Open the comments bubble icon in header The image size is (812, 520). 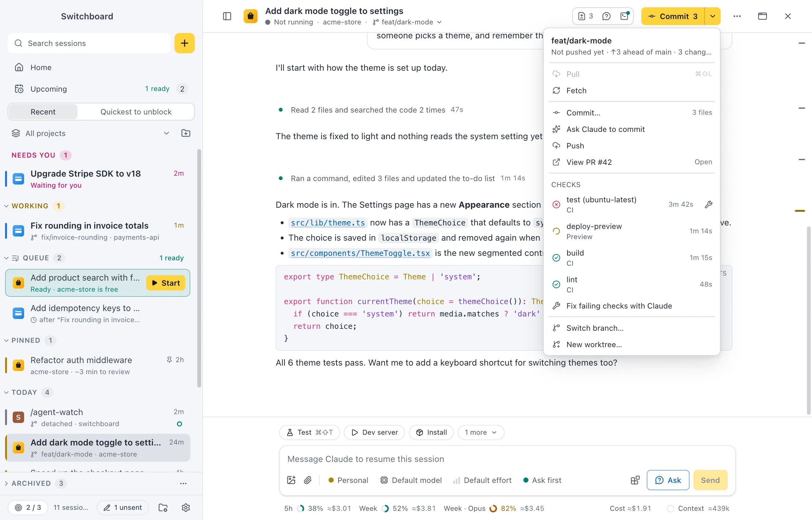click(606, 16)
